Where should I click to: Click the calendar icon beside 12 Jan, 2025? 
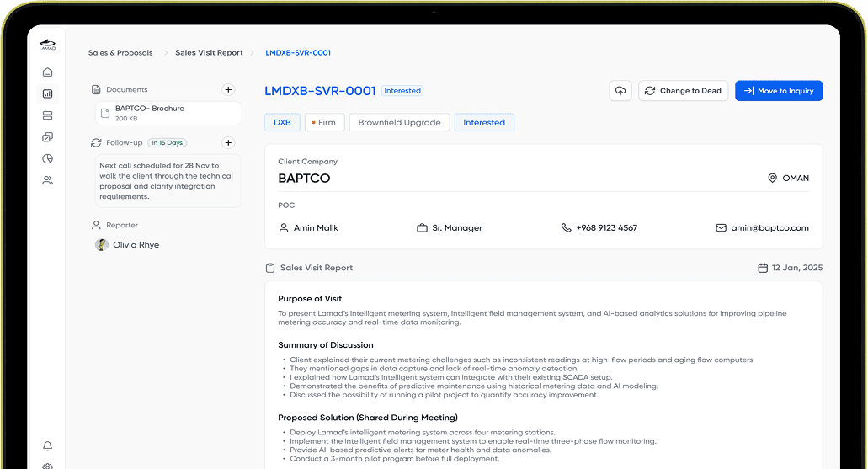click(x=763, y=268)
